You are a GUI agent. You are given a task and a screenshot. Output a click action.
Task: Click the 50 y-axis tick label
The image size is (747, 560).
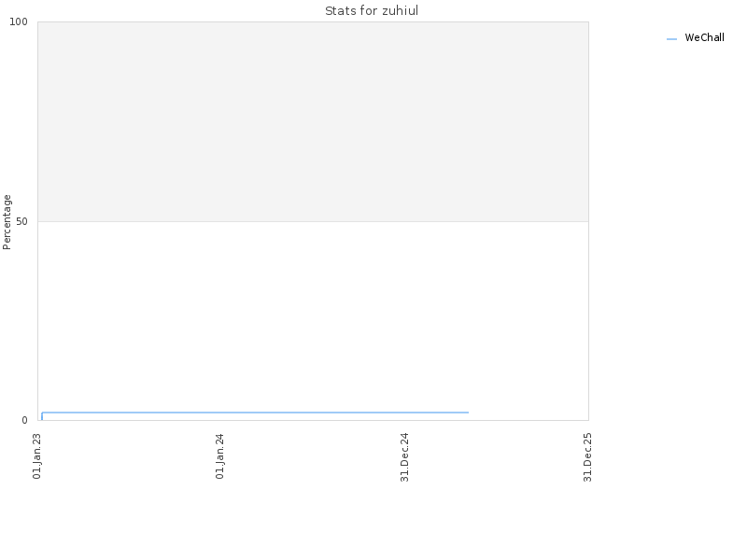point(21,222)
